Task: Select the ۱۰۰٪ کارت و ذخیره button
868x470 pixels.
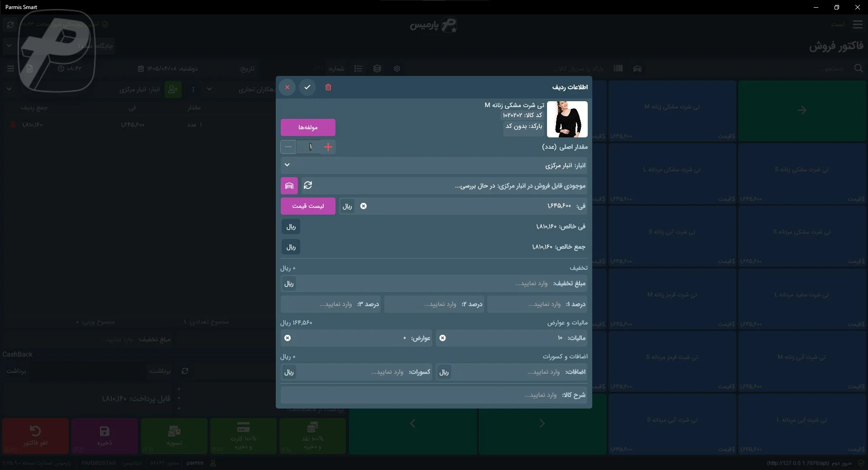Action: click(243, 436)
